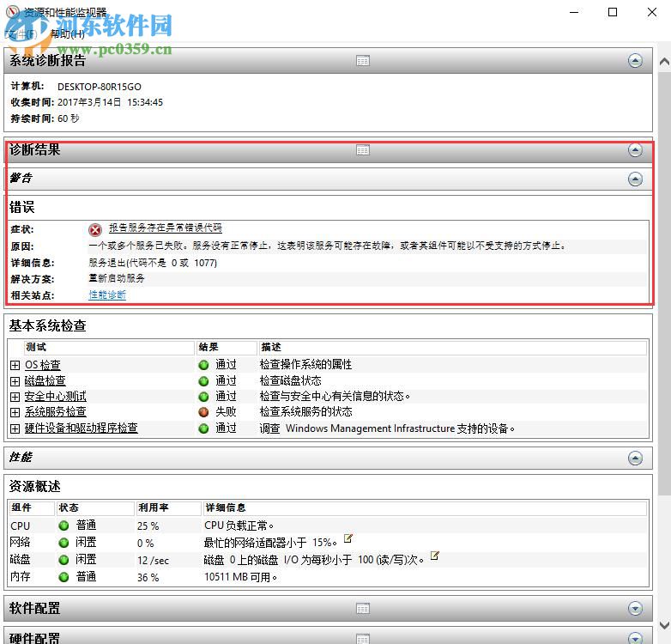
Task: Expand the 磁盘检查 row
Action: pos(15,381)
